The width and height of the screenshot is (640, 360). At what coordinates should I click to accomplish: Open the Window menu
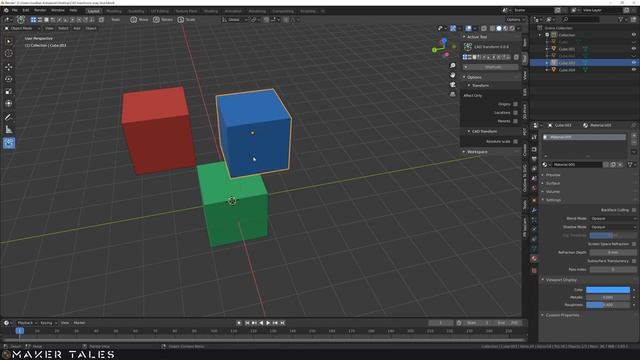(x=58, y=10)
